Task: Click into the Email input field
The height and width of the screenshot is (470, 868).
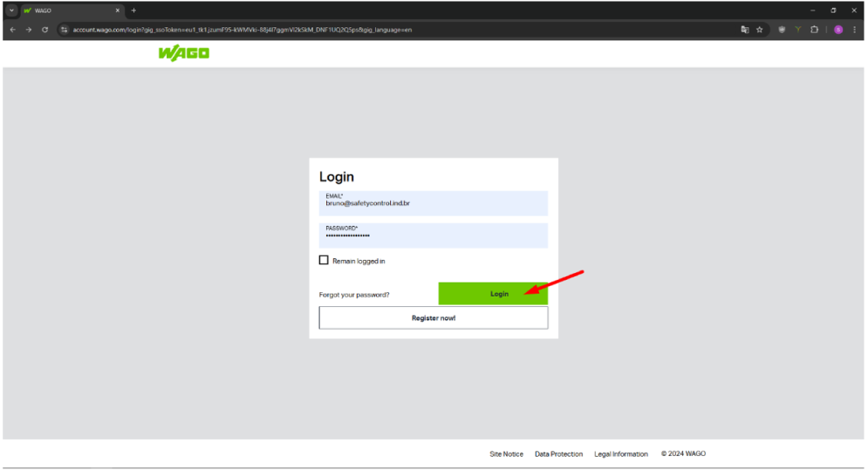Action: point(434,203)
